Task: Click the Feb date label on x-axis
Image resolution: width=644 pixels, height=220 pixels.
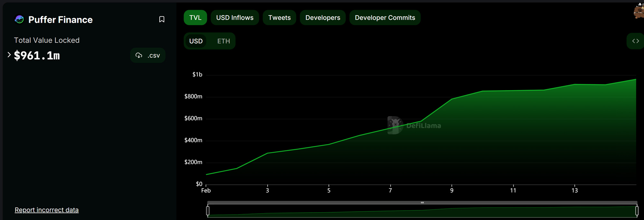Action: coord(206,190)
